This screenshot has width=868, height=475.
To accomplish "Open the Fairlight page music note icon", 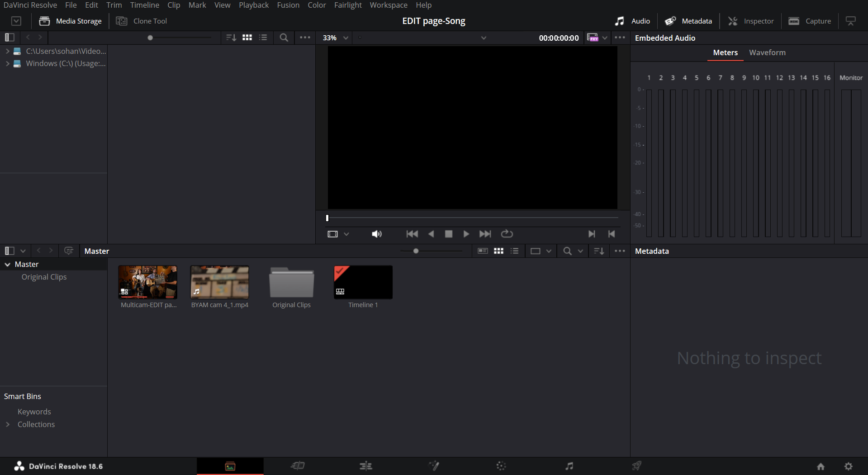I will click(x=569, y=465).
